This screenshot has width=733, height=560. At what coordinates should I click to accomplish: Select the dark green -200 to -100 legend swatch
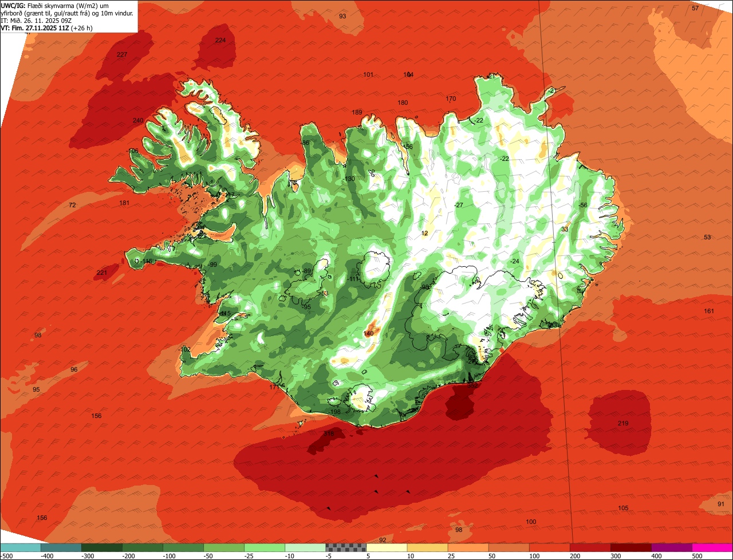pos(143,547)
